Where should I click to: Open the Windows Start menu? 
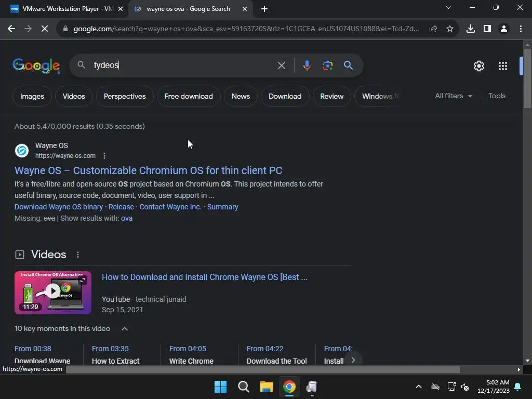click(220, 387)
